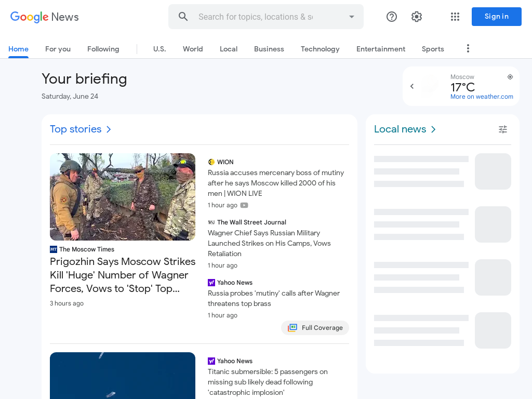Open More on weather.com link

(x=482, y=97)
